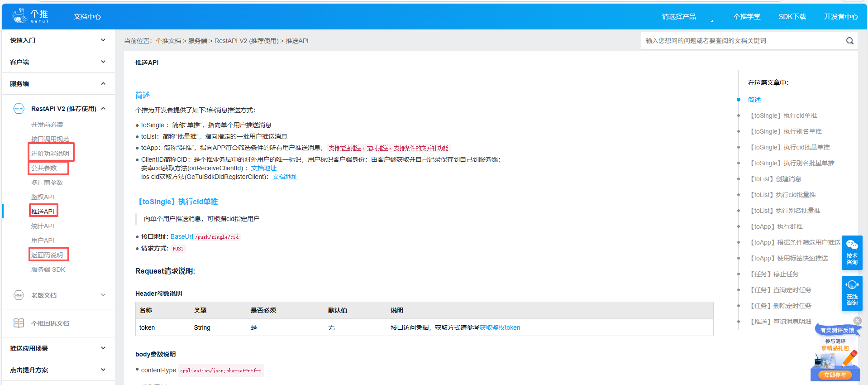Open the 技术咨询 WeChat consult widget

[x=852, y=252]
